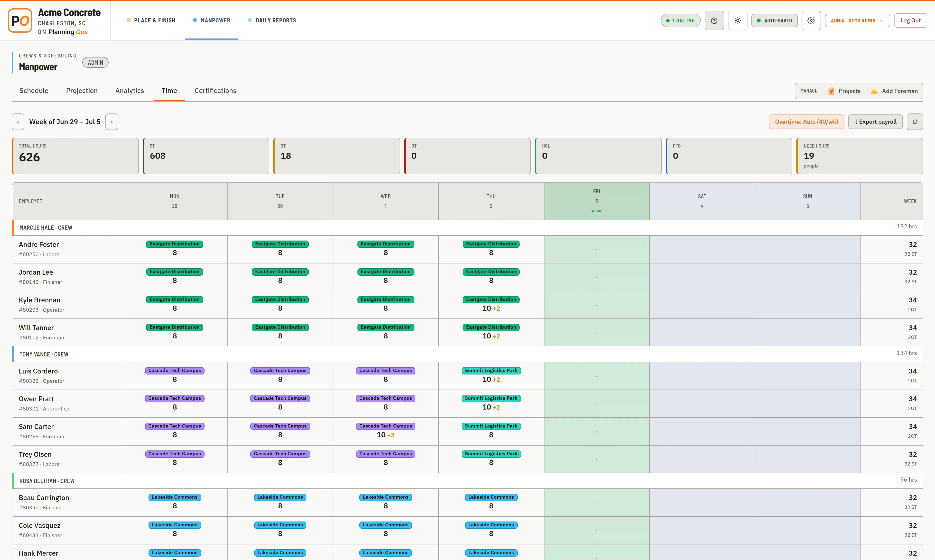Screen dimensions: 935x560
Task: Open Projects management
Action: point(844,91)
